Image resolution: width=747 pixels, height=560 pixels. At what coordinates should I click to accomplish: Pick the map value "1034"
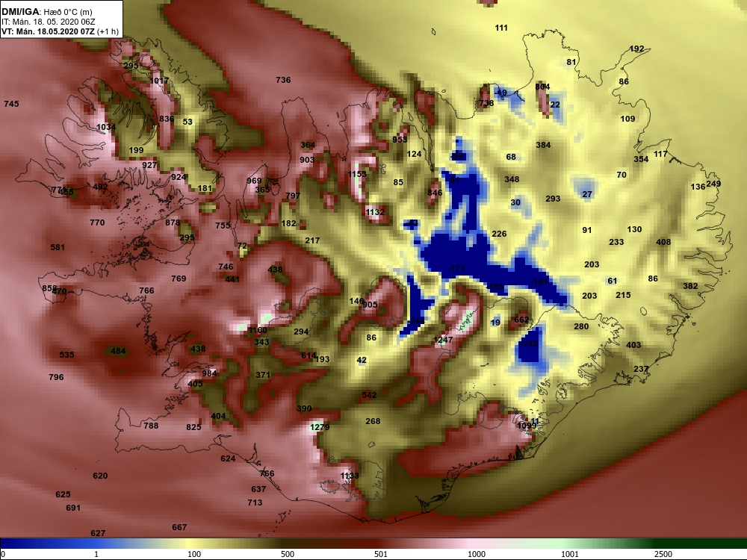pyautogui.click(x=106, y=127)
